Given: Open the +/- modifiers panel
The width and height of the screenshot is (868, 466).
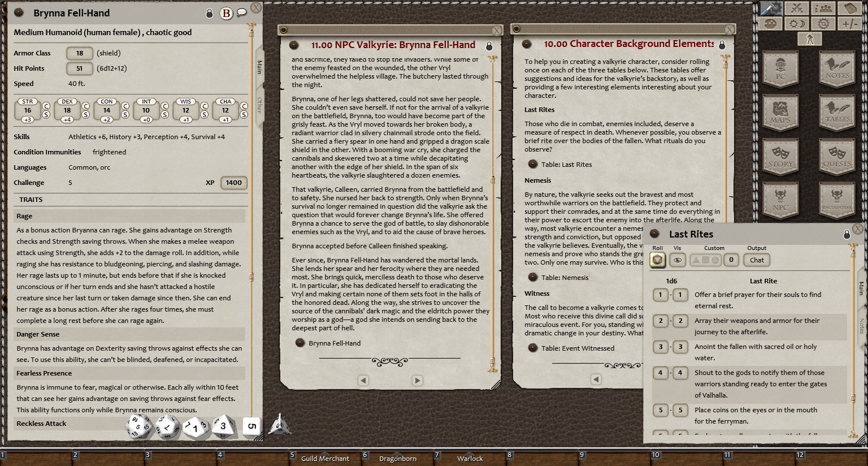Looking at the screenshot, I should [850, 23].
